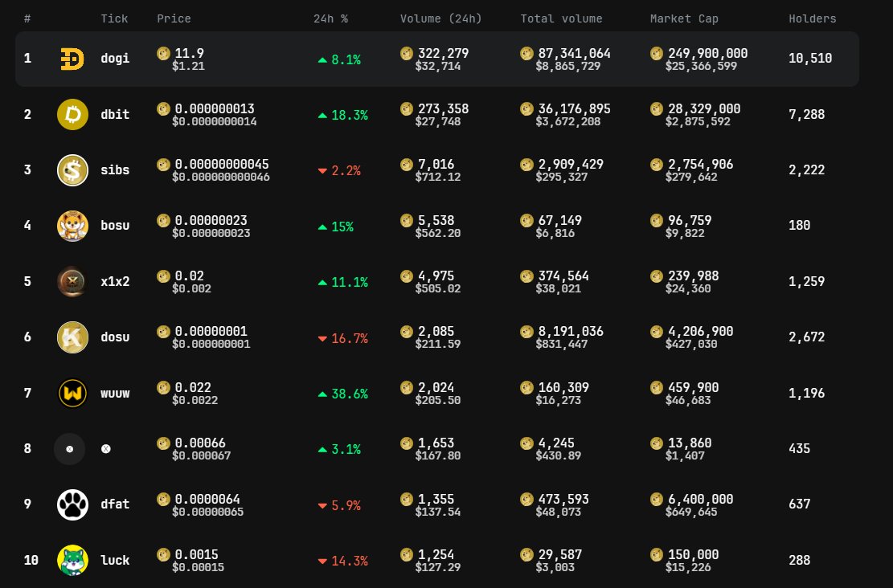Screen dimensions: 893x588
Task: Click rank number 10 in luck row
Action: click(31, 560)
